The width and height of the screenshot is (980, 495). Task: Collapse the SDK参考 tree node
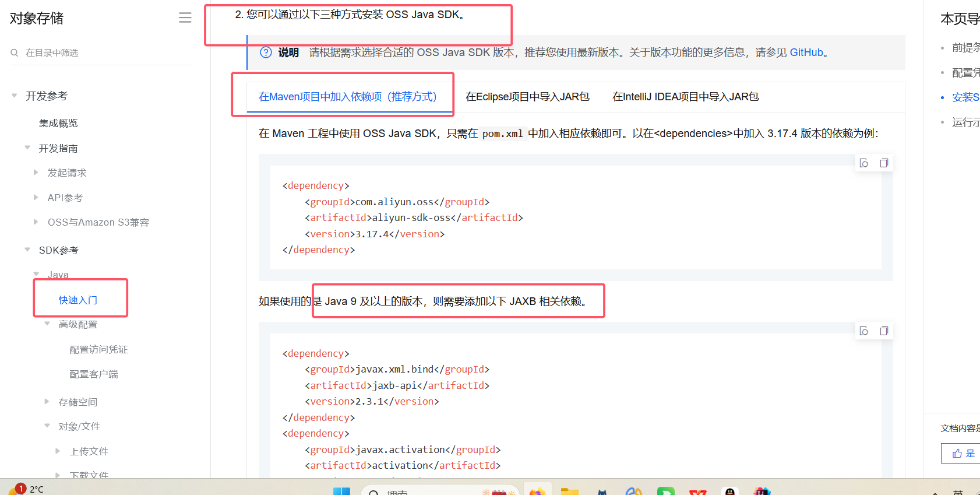(27, 250)
